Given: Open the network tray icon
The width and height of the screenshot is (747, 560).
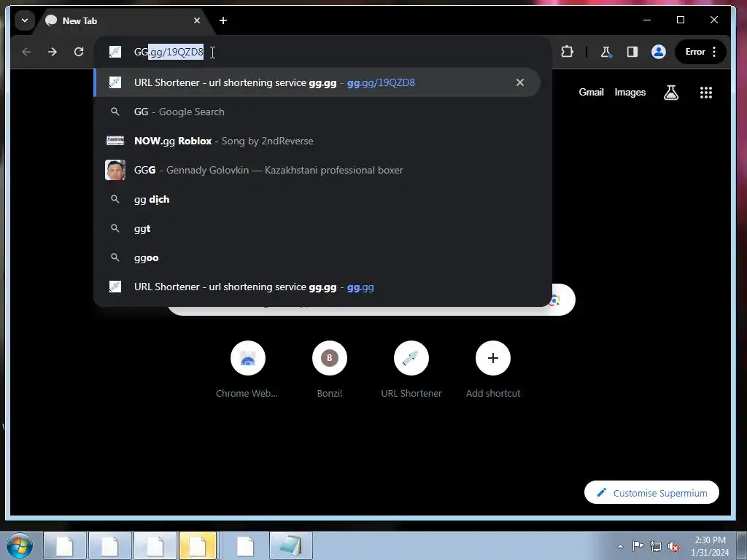Looking at the screenshot, I should coord(656,546).
